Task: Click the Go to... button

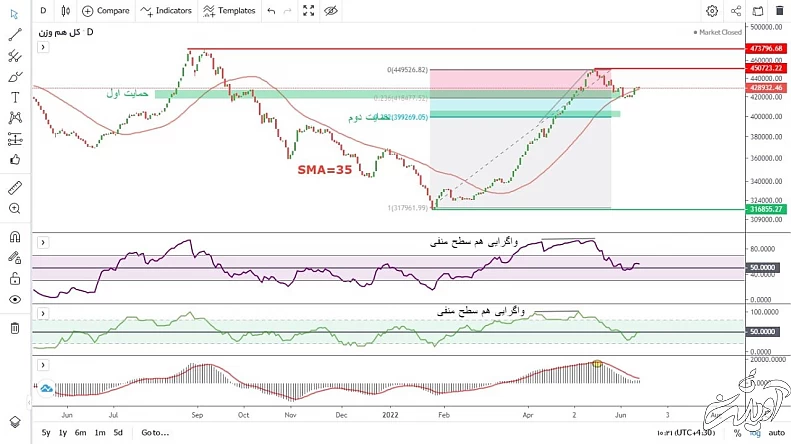Action: point(155,433)
